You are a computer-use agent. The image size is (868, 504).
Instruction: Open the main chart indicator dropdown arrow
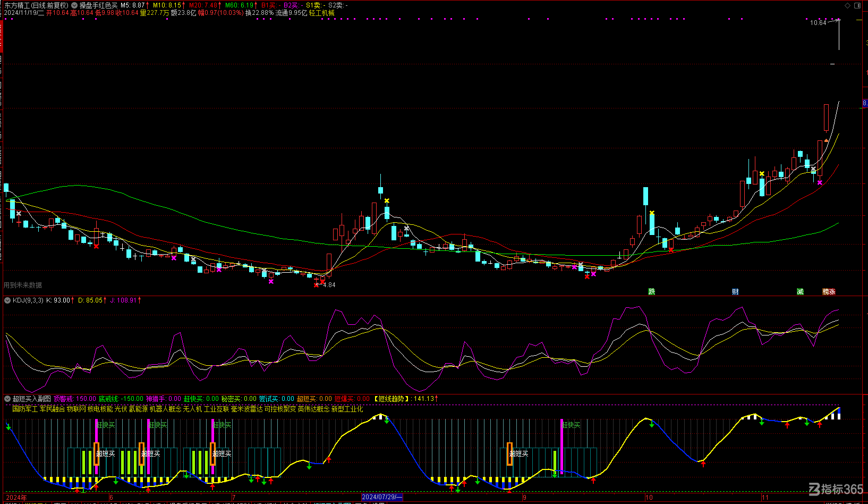(x=74, y=5)
